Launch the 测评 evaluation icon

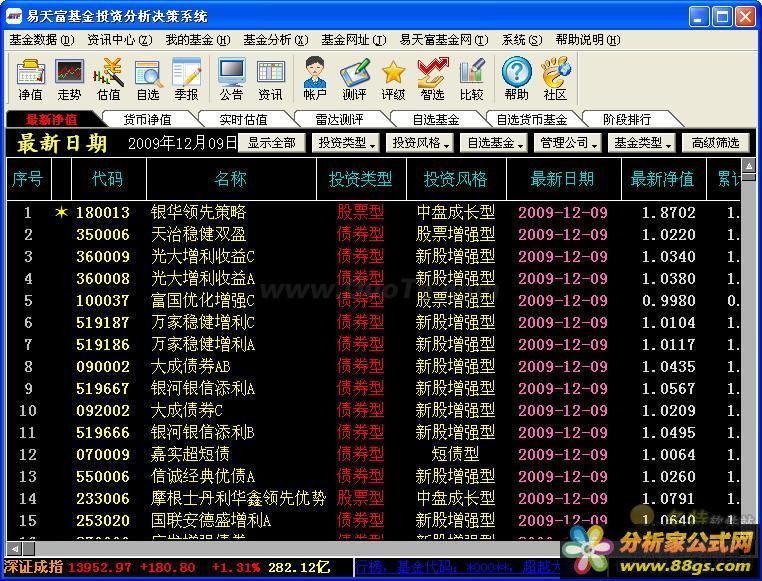pyautogui.click(x=354, y=79)
